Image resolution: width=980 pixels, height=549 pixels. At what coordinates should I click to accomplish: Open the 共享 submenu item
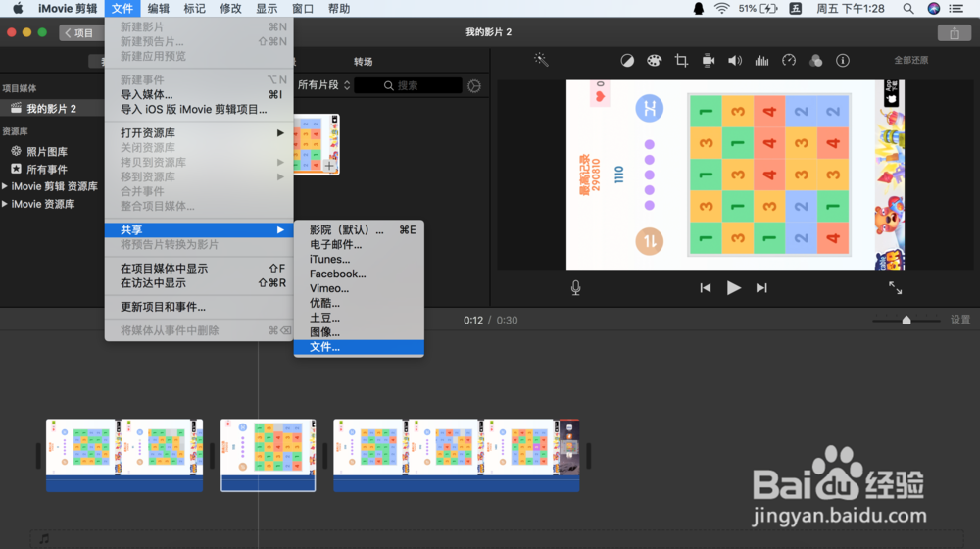[x=199, y=229]
